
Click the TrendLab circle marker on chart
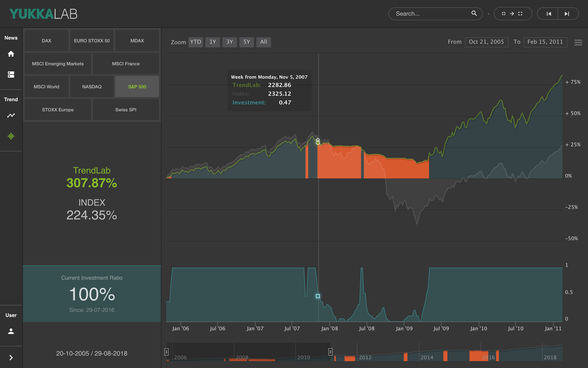click(x=318, y=143)
